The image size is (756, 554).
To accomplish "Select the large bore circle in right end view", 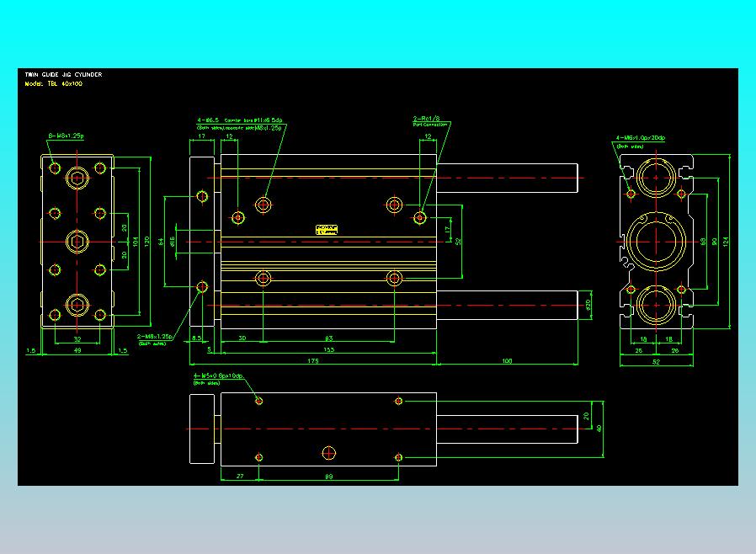I will 657,240.
